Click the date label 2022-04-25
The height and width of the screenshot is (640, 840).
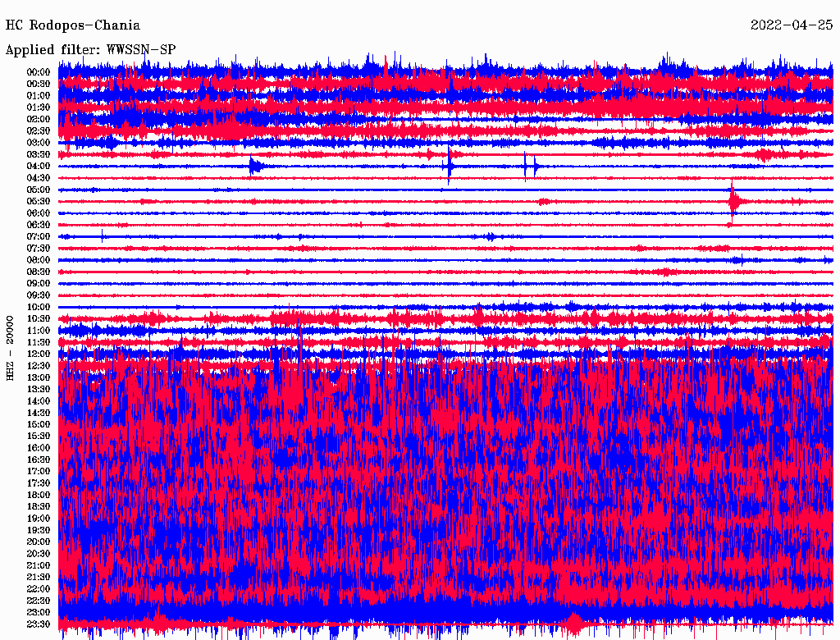(x=791, y=25)
